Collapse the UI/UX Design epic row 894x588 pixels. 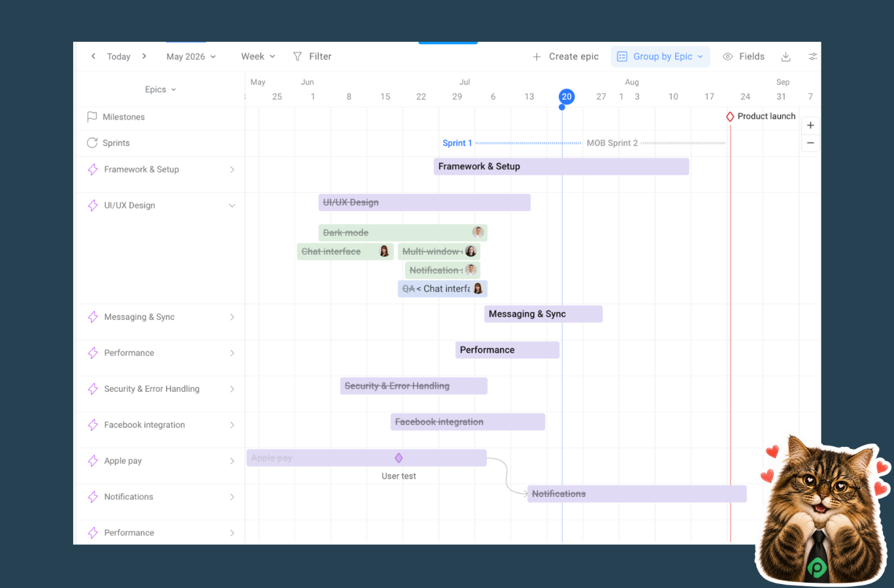point(232,205)
